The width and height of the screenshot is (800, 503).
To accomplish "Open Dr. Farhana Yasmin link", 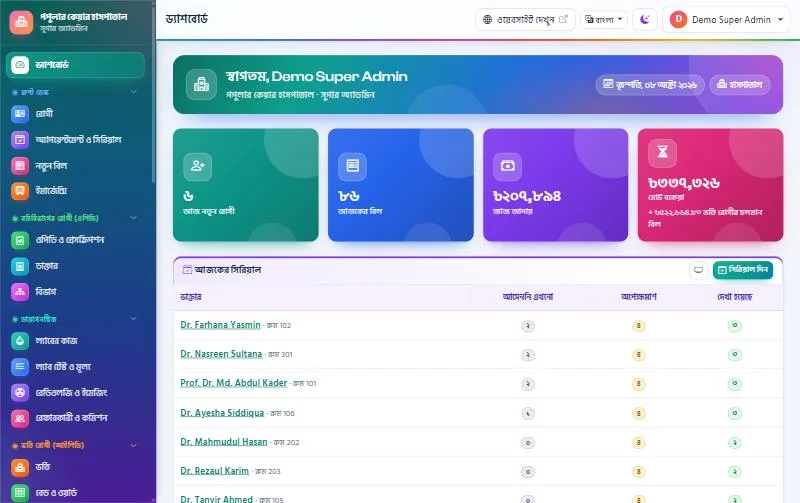I will (220, 325).
